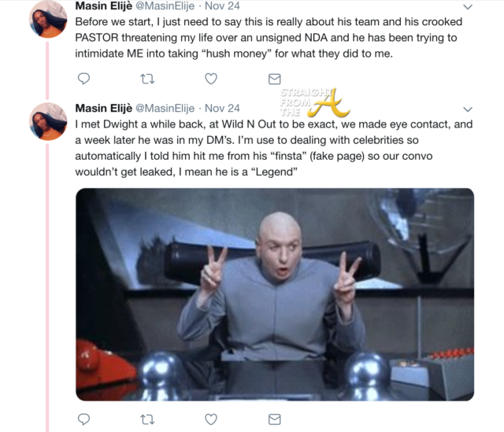
Task: Click @MasinElije handle on the first tweet
Action: (165, 6)
